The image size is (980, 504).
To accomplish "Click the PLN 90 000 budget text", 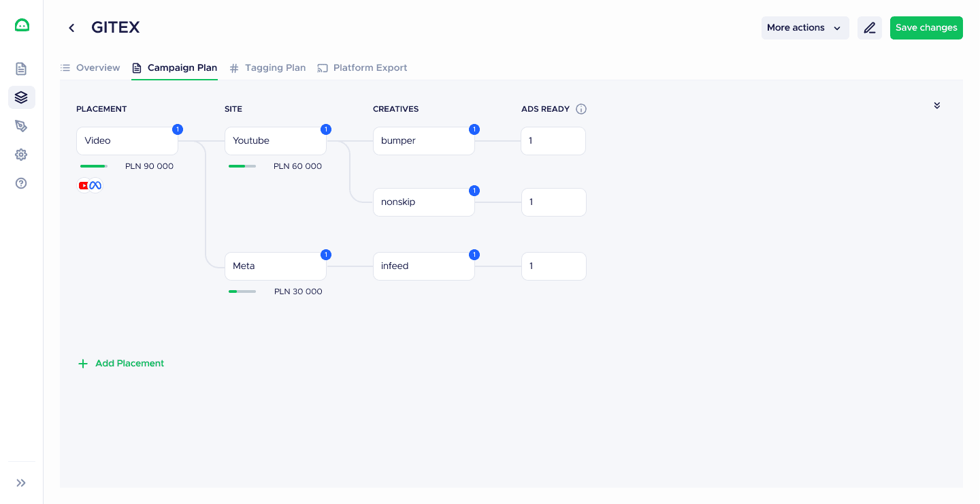I will (x=149, y=166).
